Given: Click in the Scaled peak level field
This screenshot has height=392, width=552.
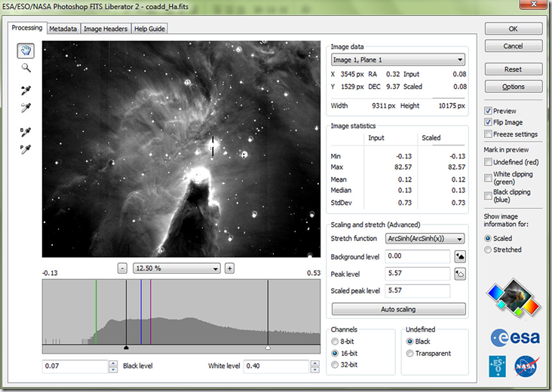Looking at the screenshot, I should click(x=418, y=291).
